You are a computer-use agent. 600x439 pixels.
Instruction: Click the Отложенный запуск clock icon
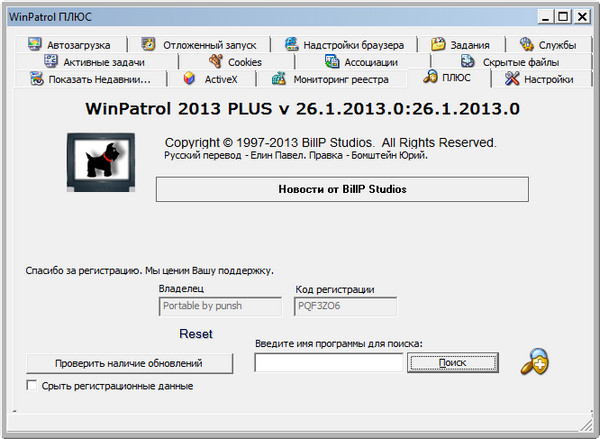tap(148, 44)
